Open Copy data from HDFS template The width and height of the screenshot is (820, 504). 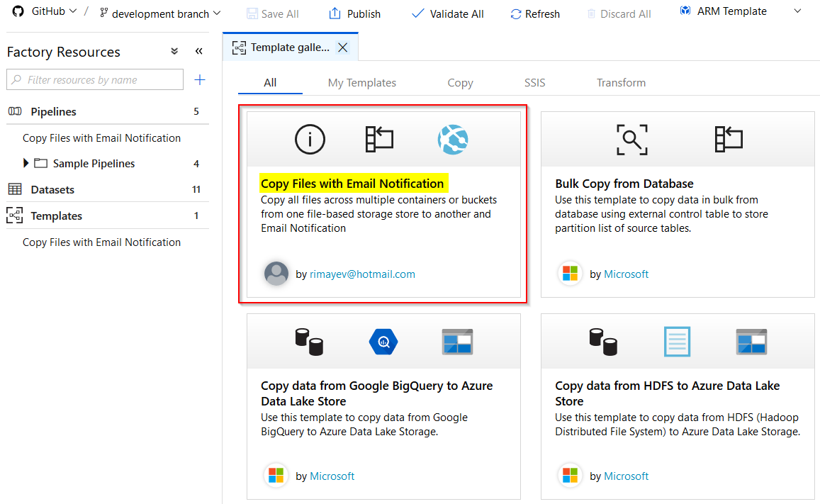tap(668, 393)
